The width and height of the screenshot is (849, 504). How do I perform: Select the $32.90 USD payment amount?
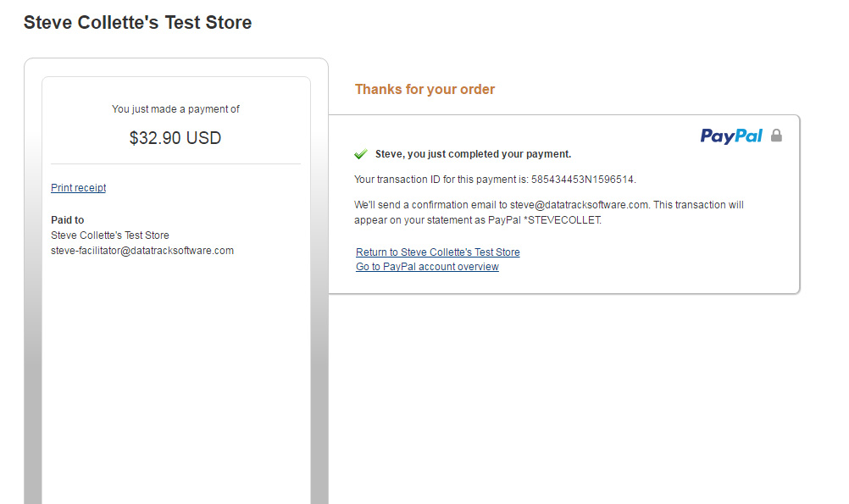tap(175, 138)
